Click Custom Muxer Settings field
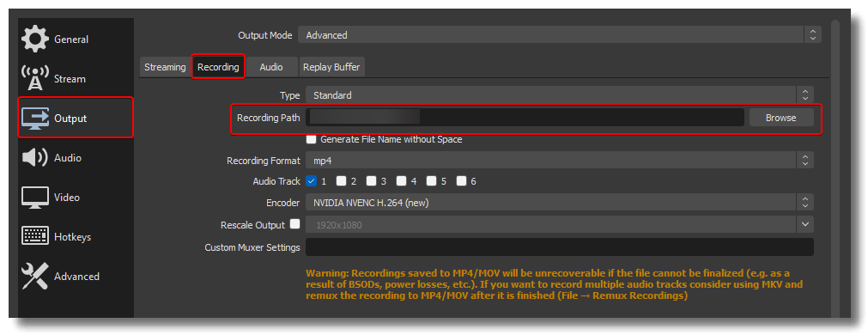 [560, 247]
